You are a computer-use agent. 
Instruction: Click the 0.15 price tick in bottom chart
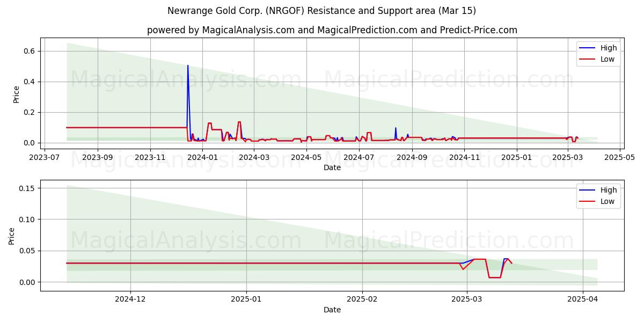(27, 188)
